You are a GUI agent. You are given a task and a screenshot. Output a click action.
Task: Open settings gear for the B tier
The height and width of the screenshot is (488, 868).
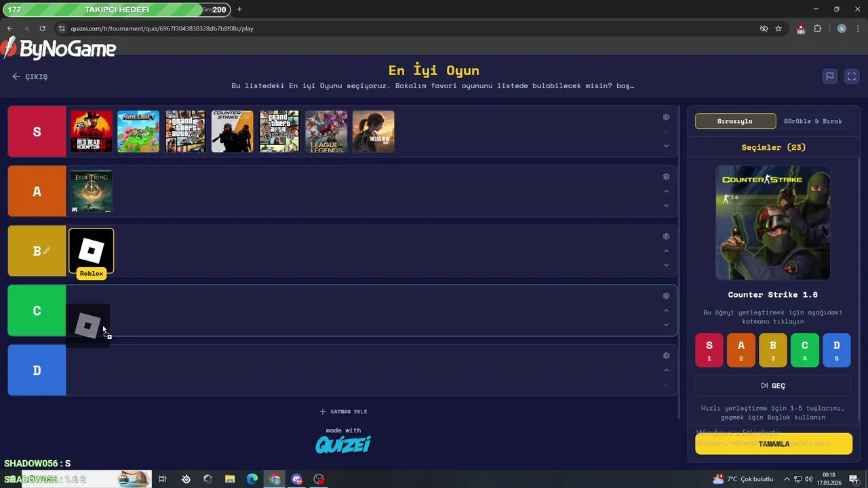tap(666, 237)
